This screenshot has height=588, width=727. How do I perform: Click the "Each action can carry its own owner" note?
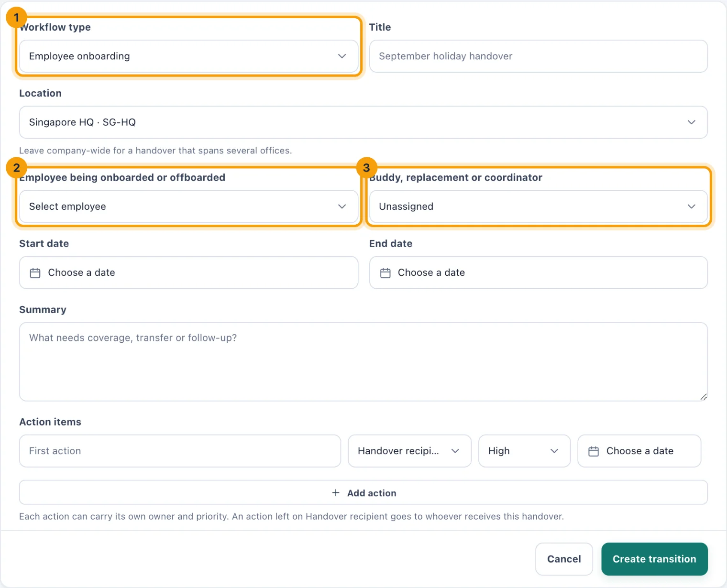[x=291, y=517]
